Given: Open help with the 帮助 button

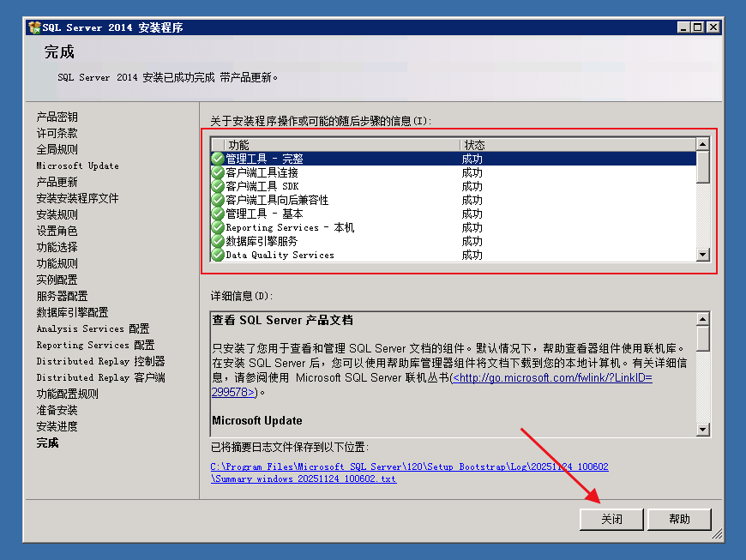Looking at the screenshot, I should pyautogui.click(x=679, y=519).
